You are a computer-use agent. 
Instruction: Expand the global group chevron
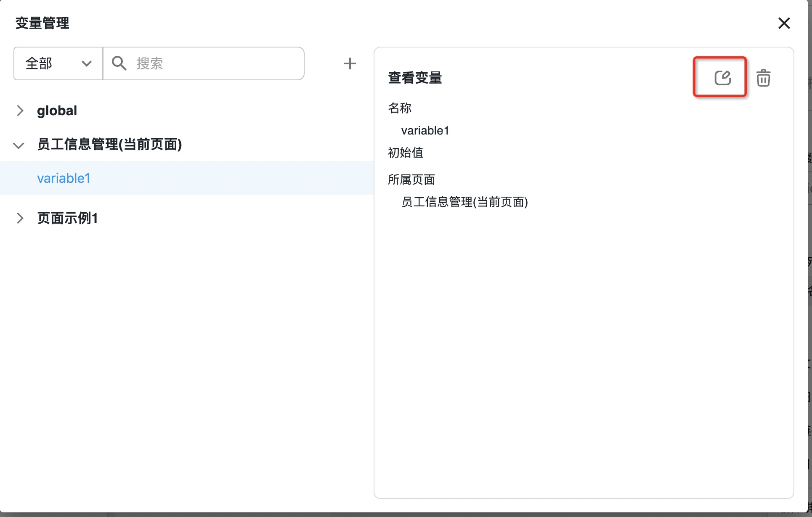click(x=19, y=111)
